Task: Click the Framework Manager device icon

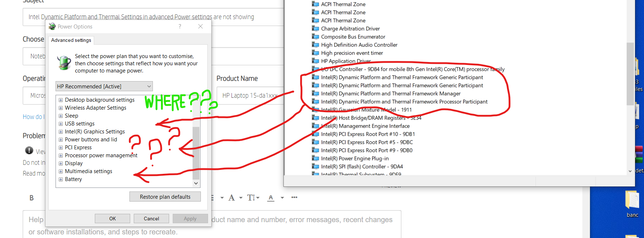Action: (x=316, y=93)
